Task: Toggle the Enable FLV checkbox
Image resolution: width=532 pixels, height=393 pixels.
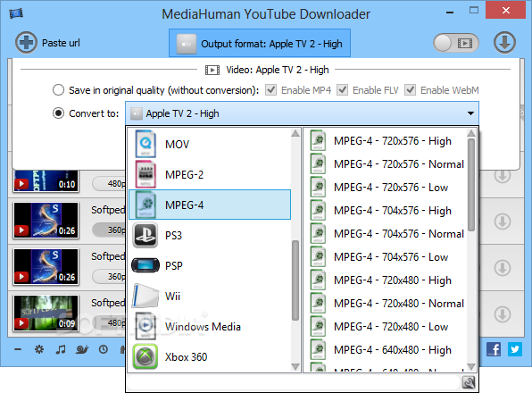Action: coord(342,90)
